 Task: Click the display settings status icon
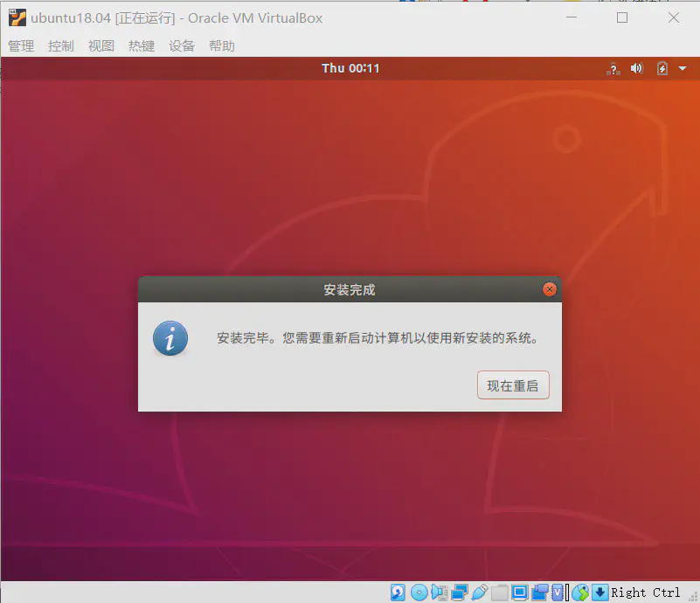click(x=519, y=593)
